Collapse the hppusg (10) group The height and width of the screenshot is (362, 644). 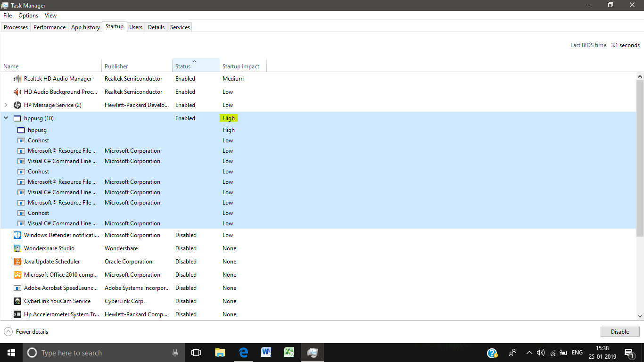6,118
